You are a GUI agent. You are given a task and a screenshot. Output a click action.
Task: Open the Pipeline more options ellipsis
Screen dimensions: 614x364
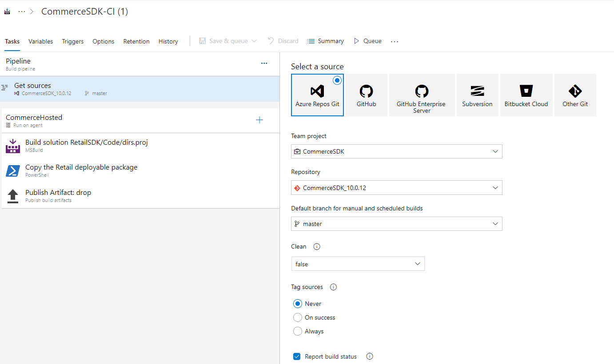point(264,63)
